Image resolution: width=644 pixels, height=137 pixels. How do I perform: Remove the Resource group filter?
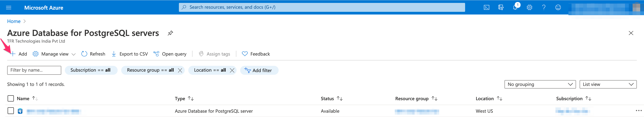pos(180,70)
